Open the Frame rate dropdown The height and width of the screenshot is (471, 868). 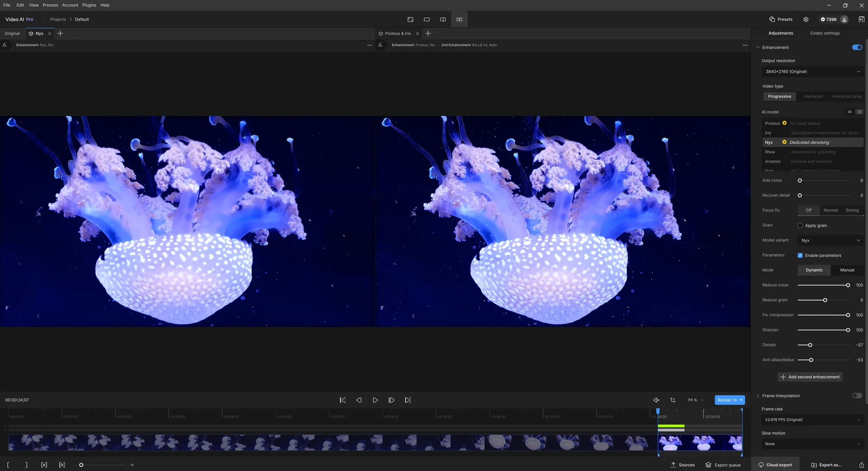[812, 420]
